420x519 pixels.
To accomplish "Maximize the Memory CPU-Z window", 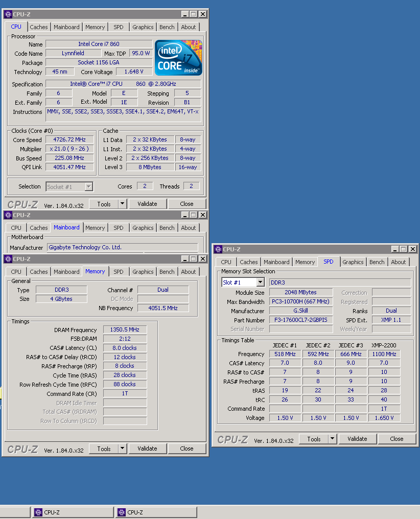I will coord(194,259).
